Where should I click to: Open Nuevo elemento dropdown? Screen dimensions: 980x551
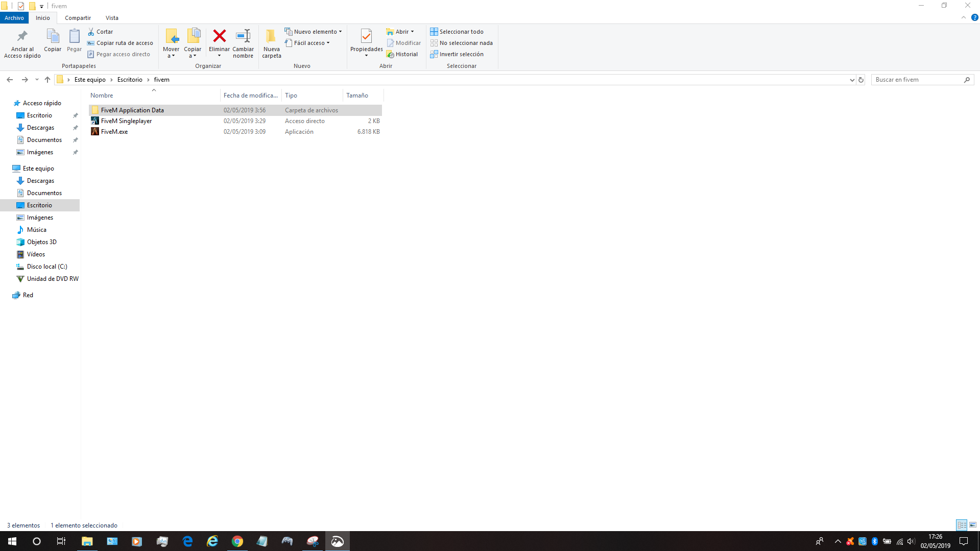pyautogui.click(x=313, y=32)
